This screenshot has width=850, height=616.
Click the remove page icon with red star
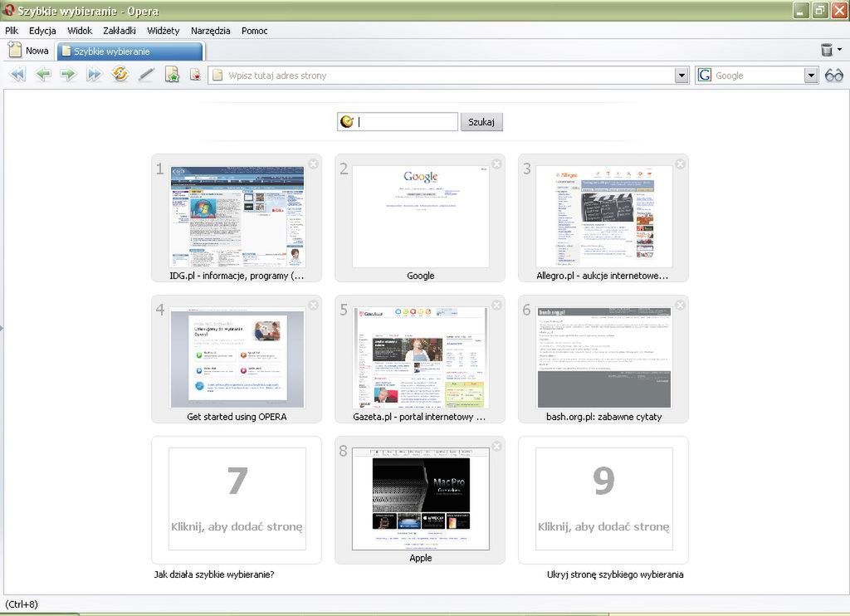196,74
